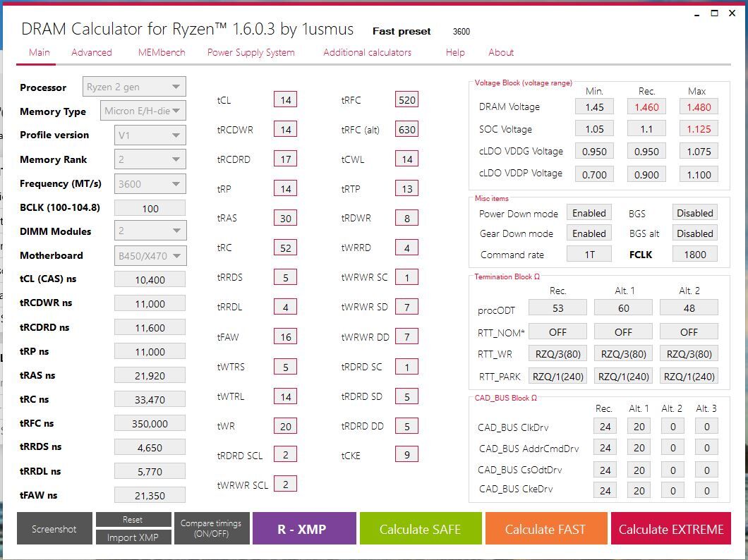Click the tRCDWR timing value box

[285, 130]
